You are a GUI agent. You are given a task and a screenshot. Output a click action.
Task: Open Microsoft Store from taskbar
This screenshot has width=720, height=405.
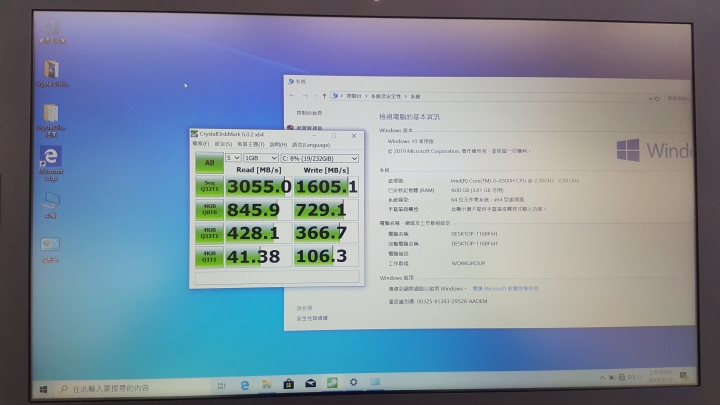288,383
